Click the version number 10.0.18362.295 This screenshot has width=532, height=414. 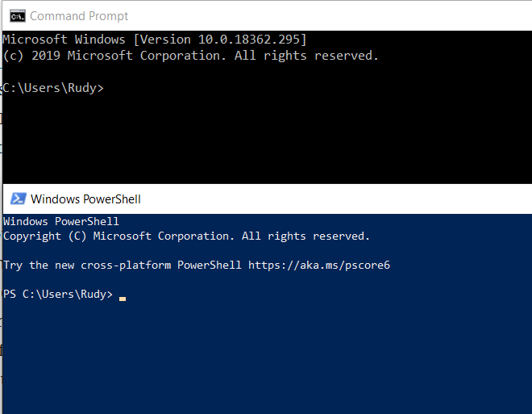click(251, 39)
